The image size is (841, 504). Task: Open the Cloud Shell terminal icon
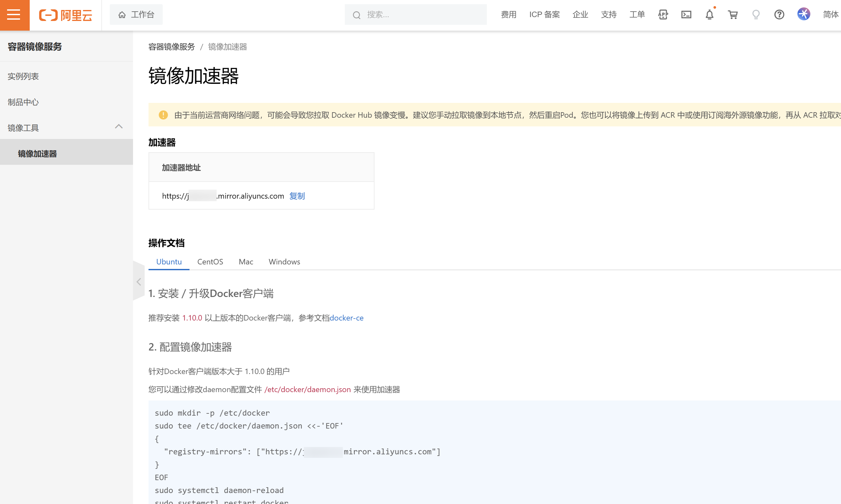(686, 15)
